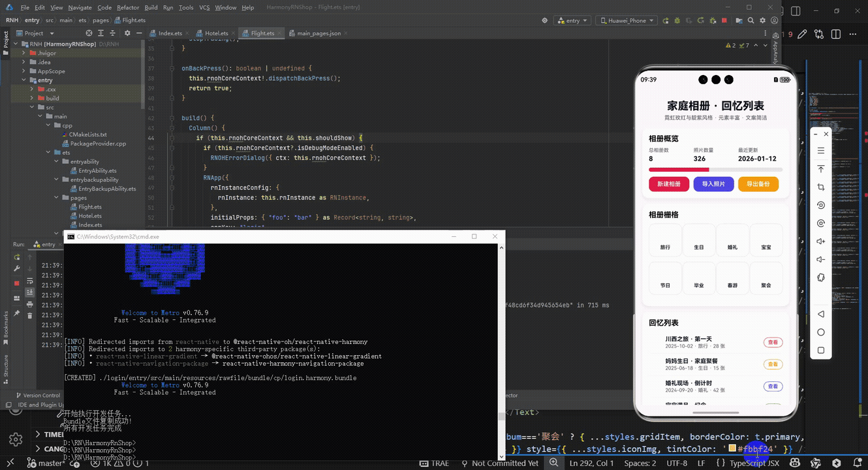The height and width of the screenshot is (470, 868).
Task: Tap the 导出备份 button in emulator
Action: pyautogui.click(x=758, y=184)
